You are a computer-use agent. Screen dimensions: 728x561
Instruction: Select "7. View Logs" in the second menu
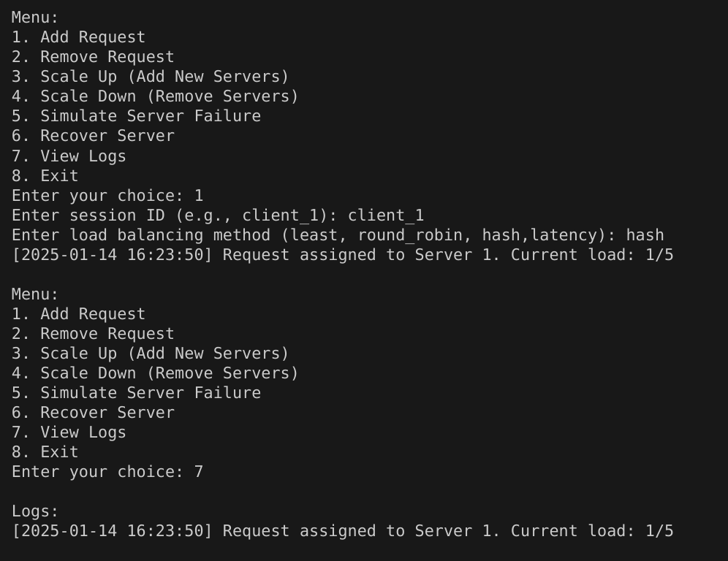pyautogui.click(x=69, y=432)
